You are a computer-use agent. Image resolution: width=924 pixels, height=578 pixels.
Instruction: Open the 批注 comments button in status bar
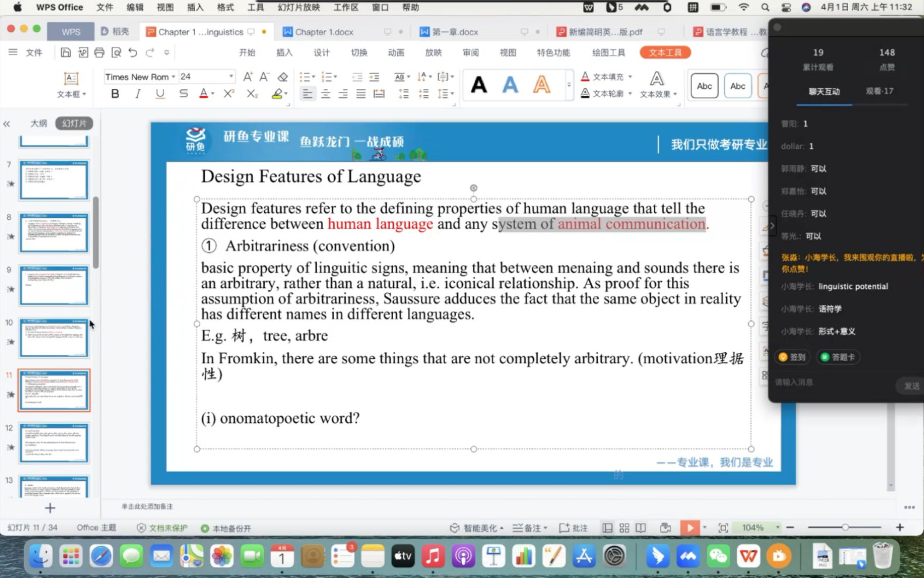pos(574,528)
